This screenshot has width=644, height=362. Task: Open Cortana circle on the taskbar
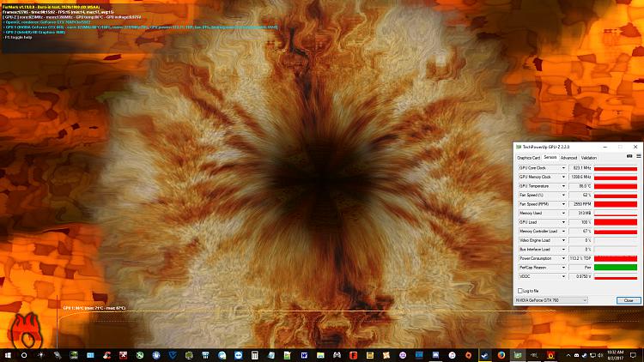coord(24,355)
